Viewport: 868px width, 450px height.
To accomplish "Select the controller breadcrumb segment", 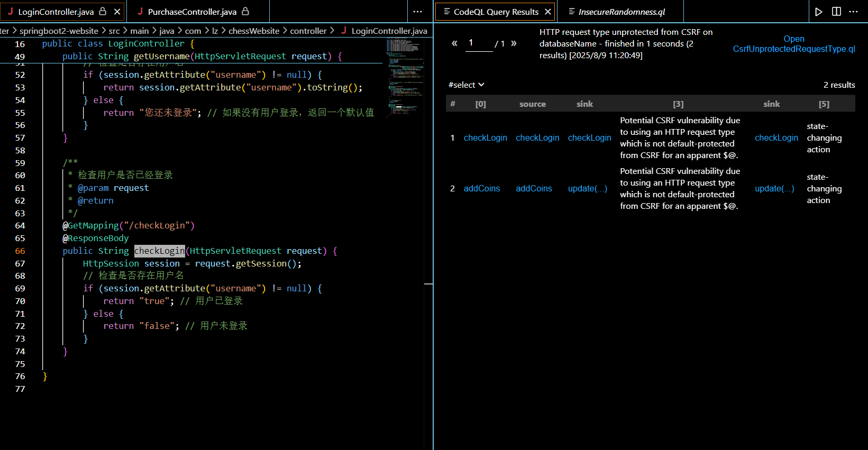I will [308, 31].
